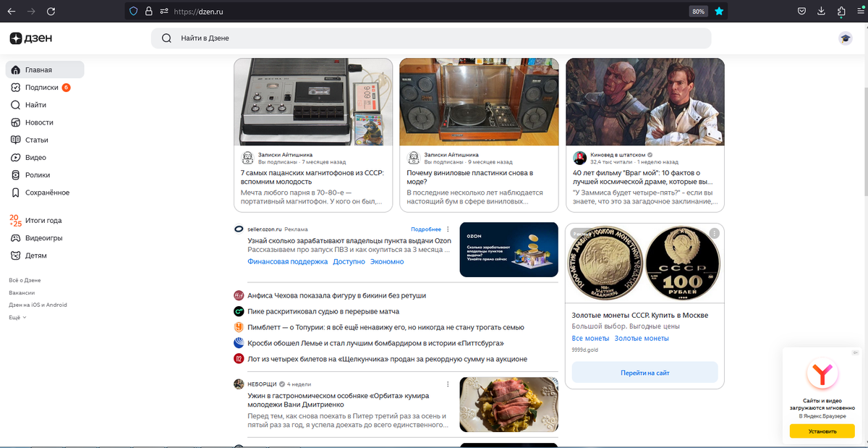Open the vinyl record player article thumbnail
The width and height of the screenshot is (868, 448).
(479, 102)
